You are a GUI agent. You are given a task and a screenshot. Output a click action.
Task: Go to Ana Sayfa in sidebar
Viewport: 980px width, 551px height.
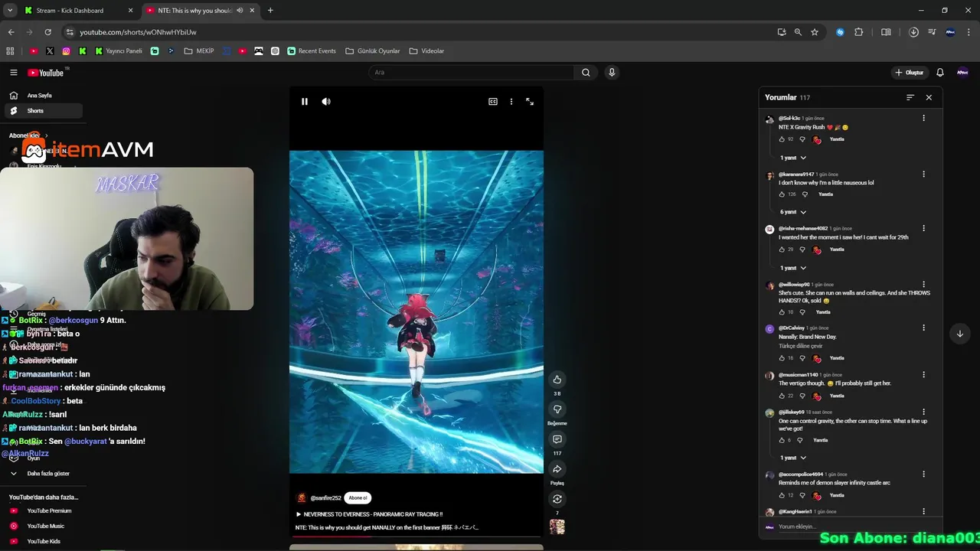coord(42,96)
